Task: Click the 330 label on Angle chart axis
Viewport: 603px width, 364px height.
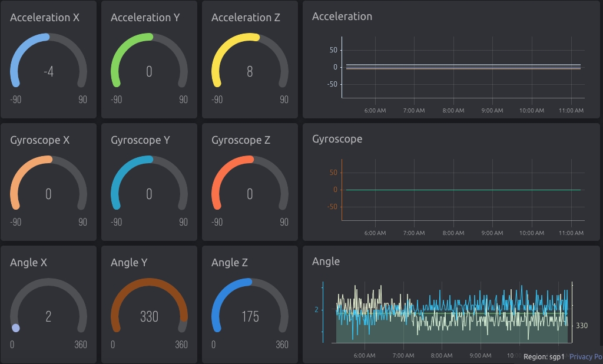Action: pos(581,326)
